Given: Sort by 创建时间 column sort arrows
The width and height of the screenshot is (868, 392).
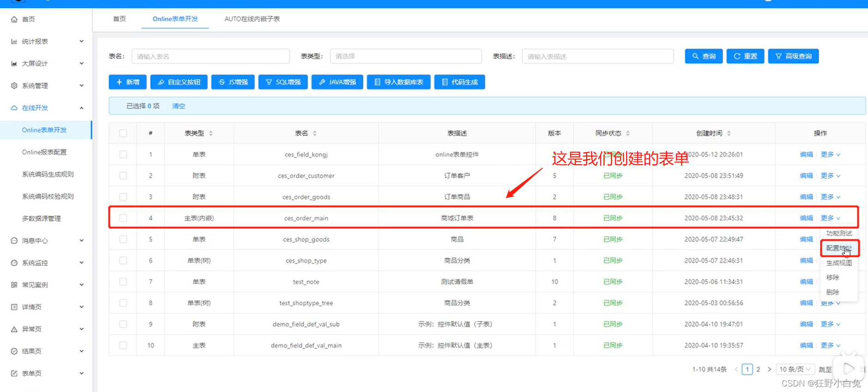Looking at the screenshot, I should (x=729, y=133).
